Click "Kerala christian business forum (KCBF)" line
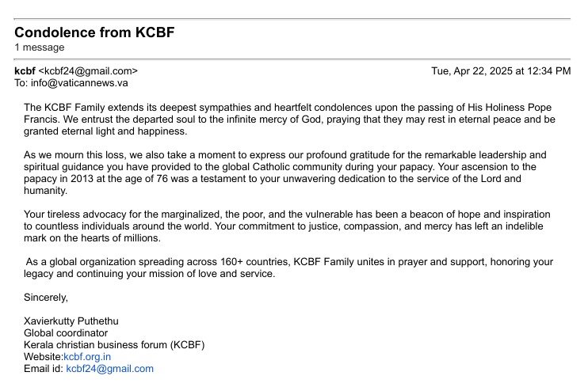Viewport: 588px width, 391px height. click(114, 345)
